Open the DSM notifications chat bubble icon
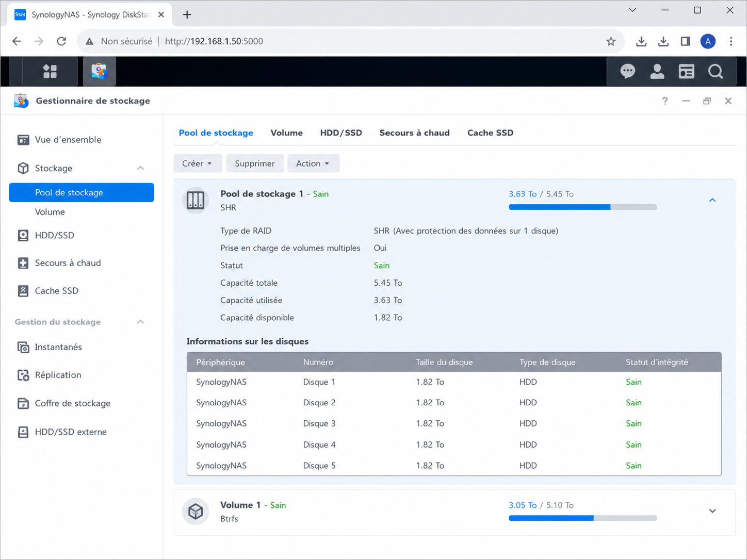Image resolution: width=747 pixels, height=560 pixels. pyautogui.click(x=627, y=71)
